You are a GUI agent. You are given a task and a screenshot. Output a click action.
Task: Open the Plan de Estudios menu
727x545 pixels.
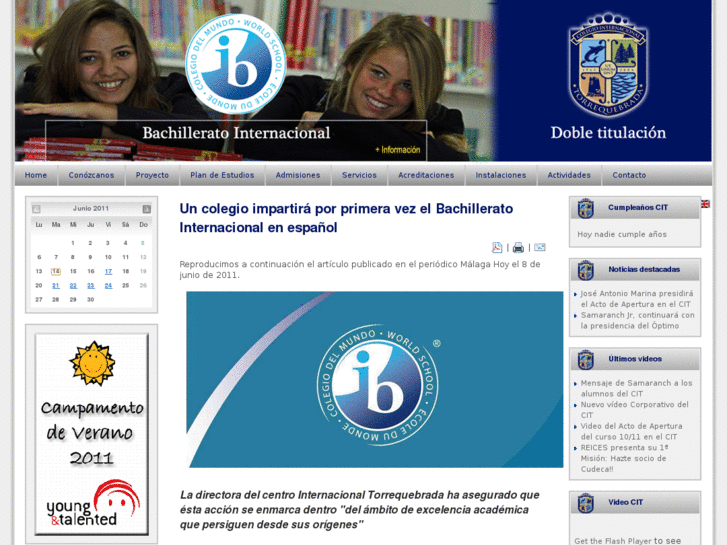pos(222,175)
